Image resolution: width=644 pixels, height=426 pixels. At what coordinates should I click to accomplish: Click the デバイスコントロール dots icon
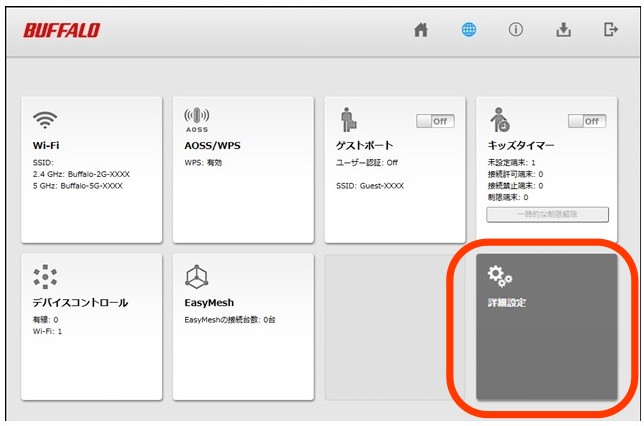[x=45, y=277]
